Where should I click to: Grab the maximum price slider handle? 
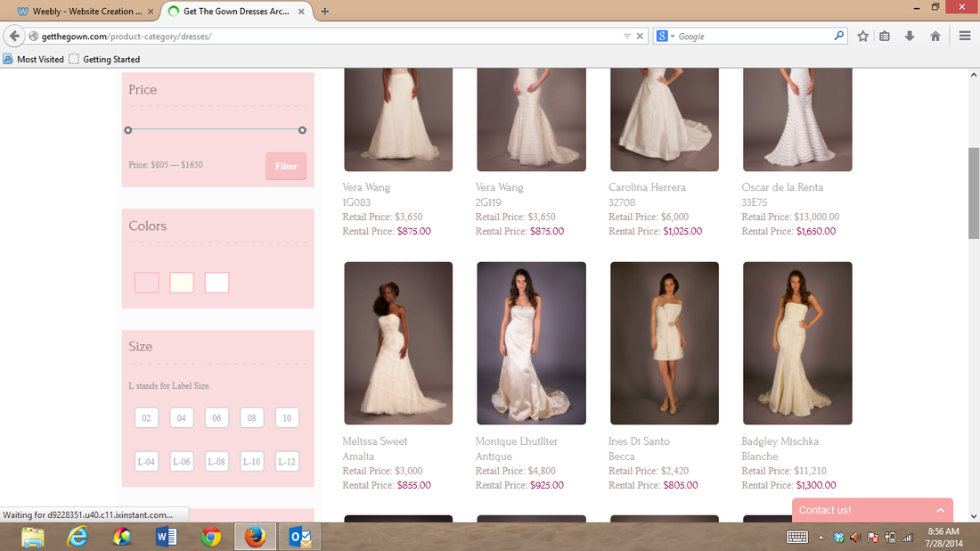(303, 130)
